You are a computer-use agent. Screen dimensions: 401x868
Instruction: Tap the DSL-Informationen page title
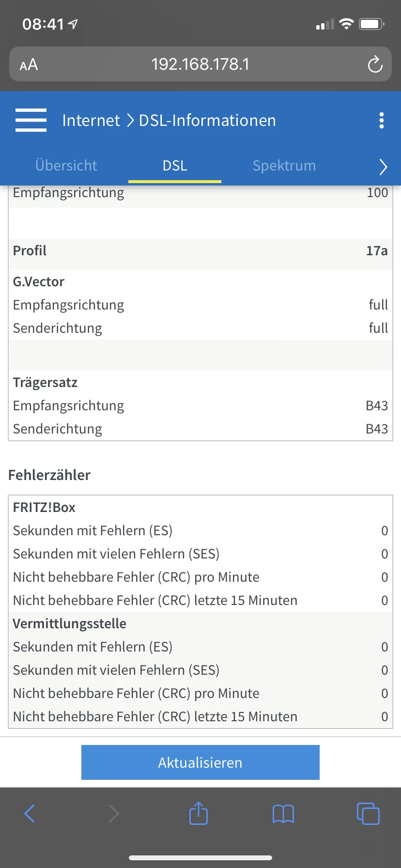click(x=207, y=120)
